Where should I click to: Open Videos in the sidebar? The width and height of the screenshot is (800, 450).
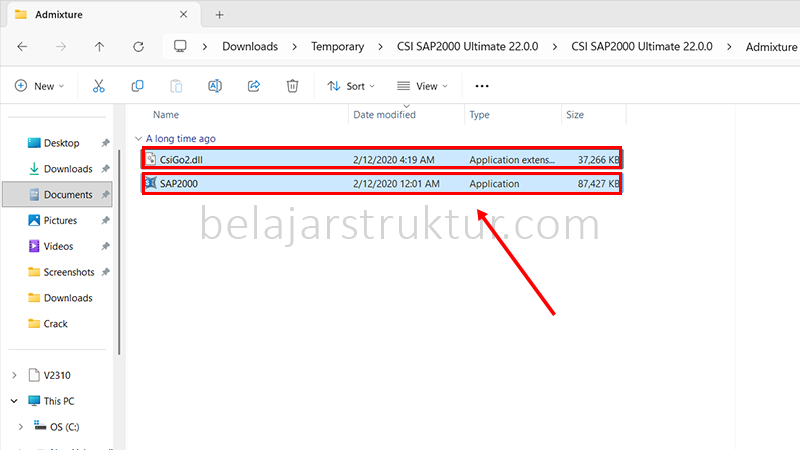tap(58, 246)
